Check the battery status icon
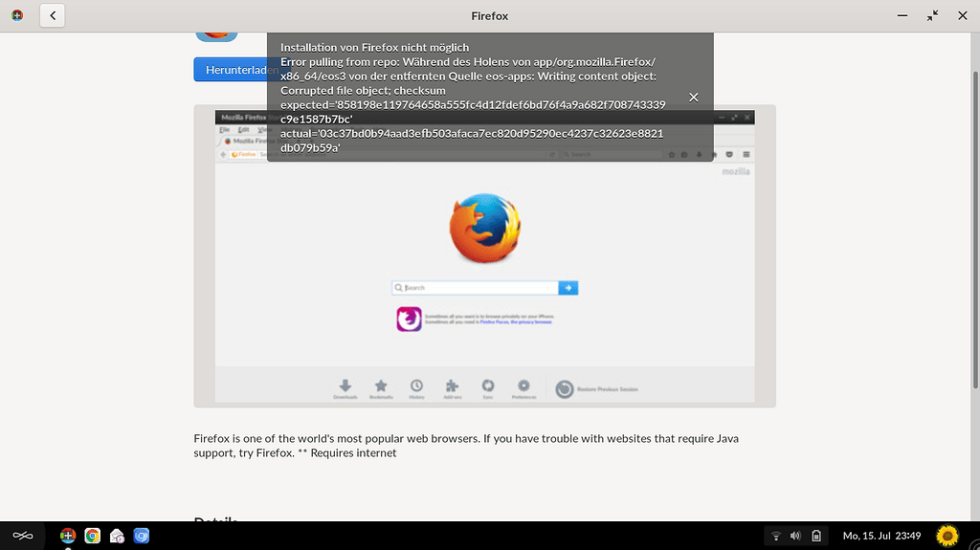 coord(815,536)
